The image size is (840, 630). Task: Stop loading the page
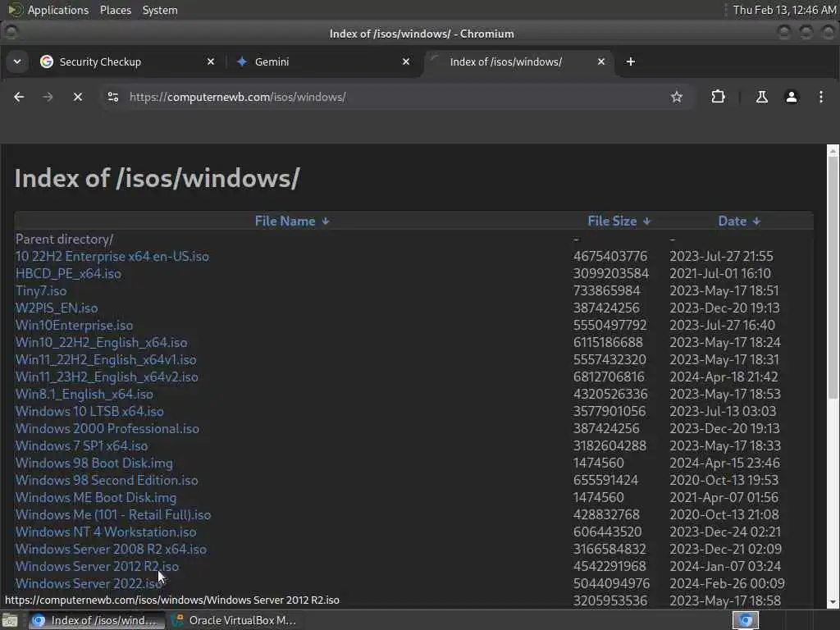[x=78, y=97]
